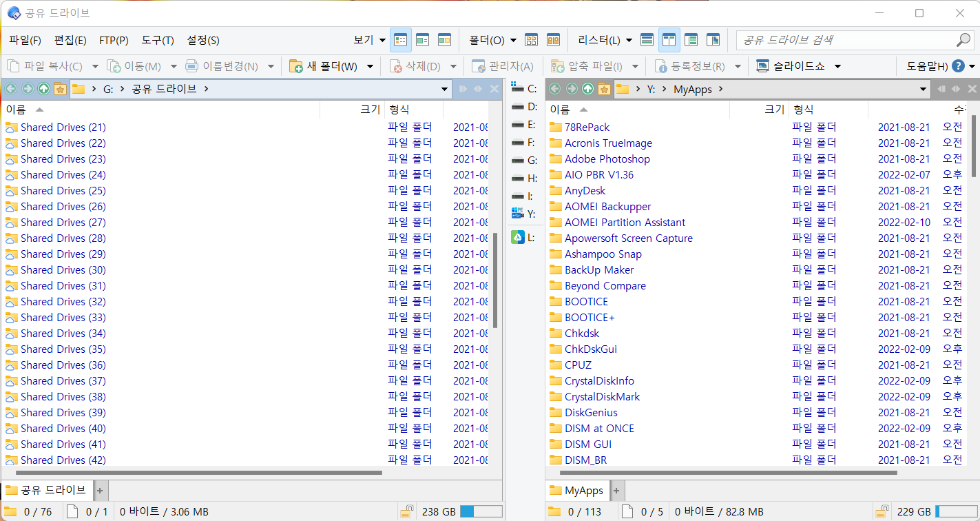Select the CrystalDiskInfo folder
Viewport: 980px width, 521px height.
click(x=592, y=381)
